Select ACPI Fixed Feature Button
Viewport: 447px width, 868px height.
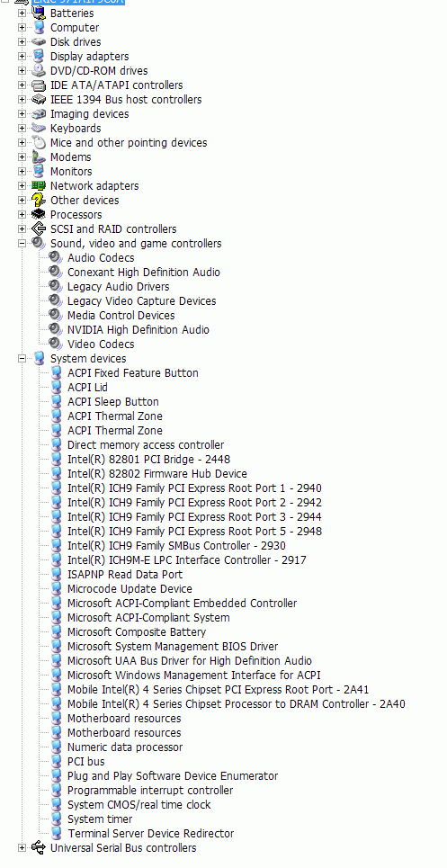(x=133, y=372)
